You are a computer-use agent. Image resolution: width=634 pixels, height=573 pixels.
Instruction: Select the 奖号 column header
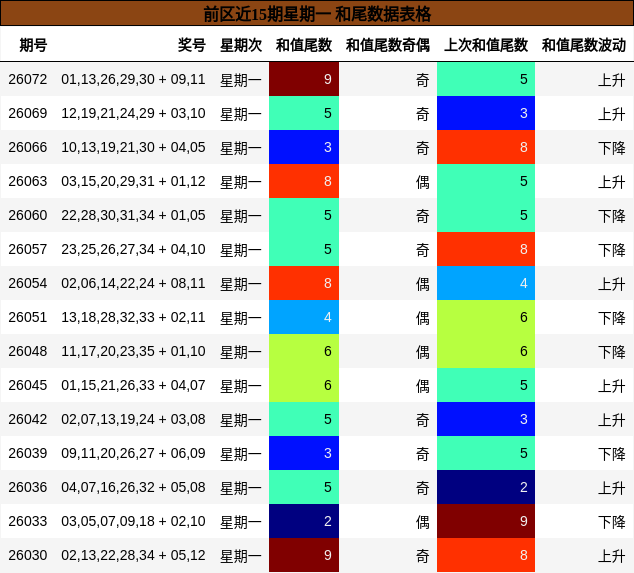[x=192, y=45]
